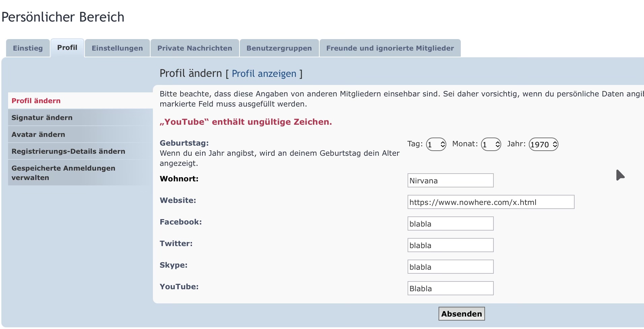Viewport: 644px width, 329px height.
Task: Open the Monat birthday dropdown
Action: pos(491,144)
